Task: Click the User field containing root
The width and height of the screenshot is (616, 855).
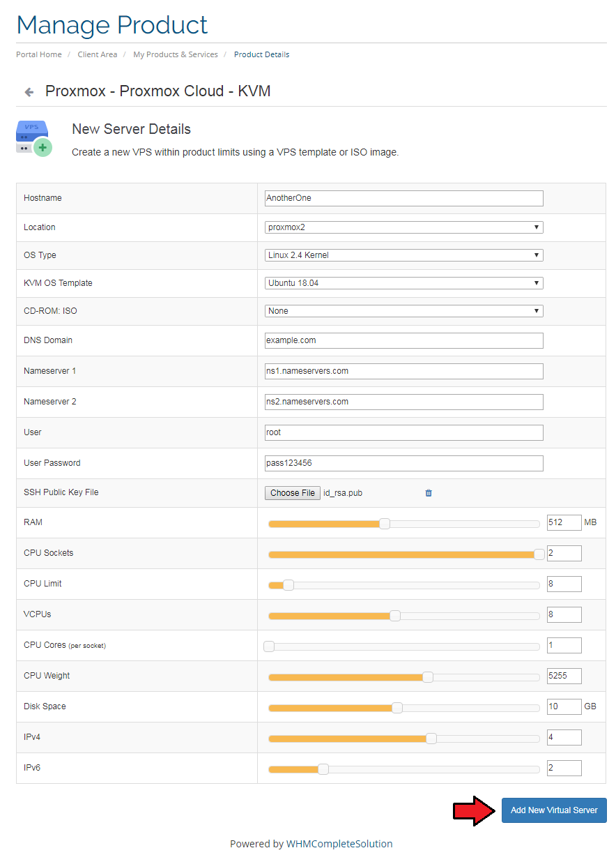Action: [403, 432]
